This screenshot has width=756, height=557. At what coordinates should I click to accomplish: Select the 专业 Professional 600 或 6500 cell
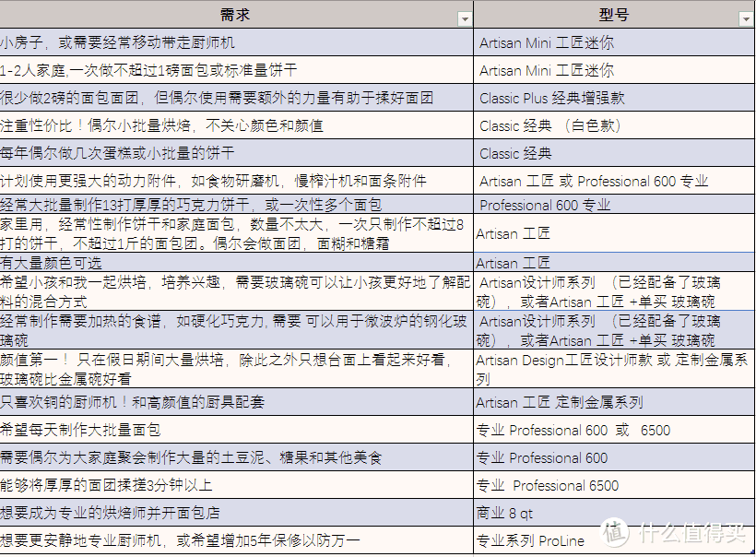pos(614,430)
